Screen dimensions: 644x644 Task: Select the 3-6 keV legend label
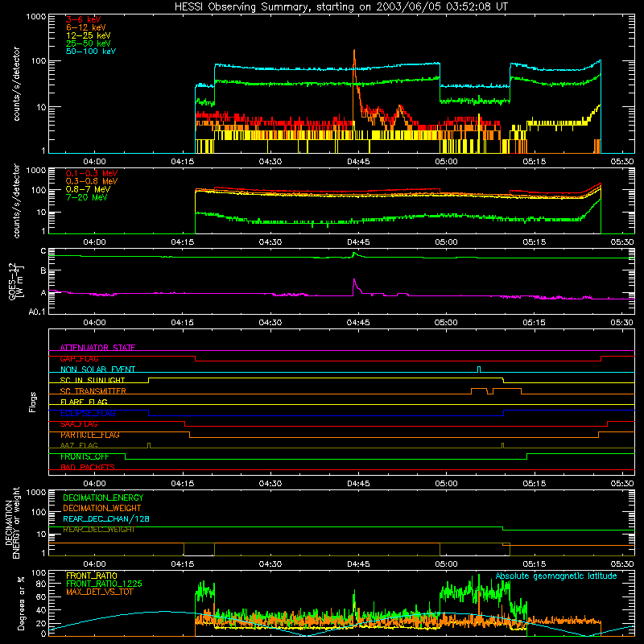(83, 19)
